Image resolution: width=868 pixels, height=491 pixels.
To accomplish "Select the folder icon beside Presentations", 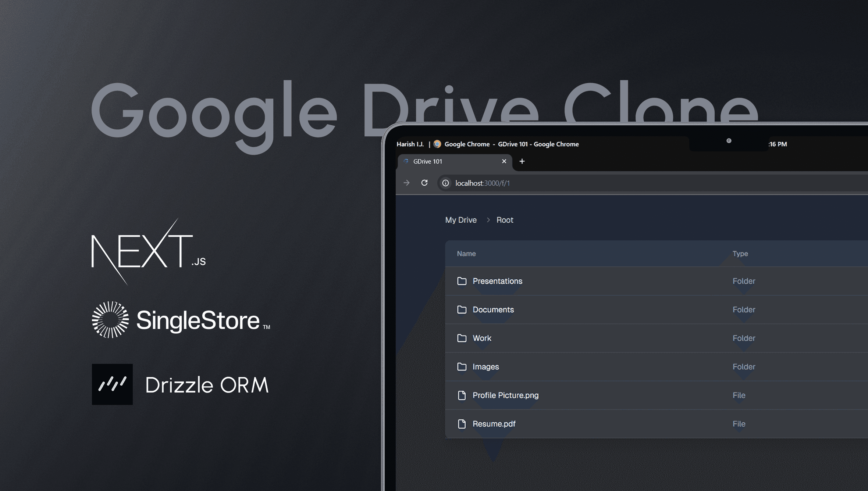I will [462, 281].
